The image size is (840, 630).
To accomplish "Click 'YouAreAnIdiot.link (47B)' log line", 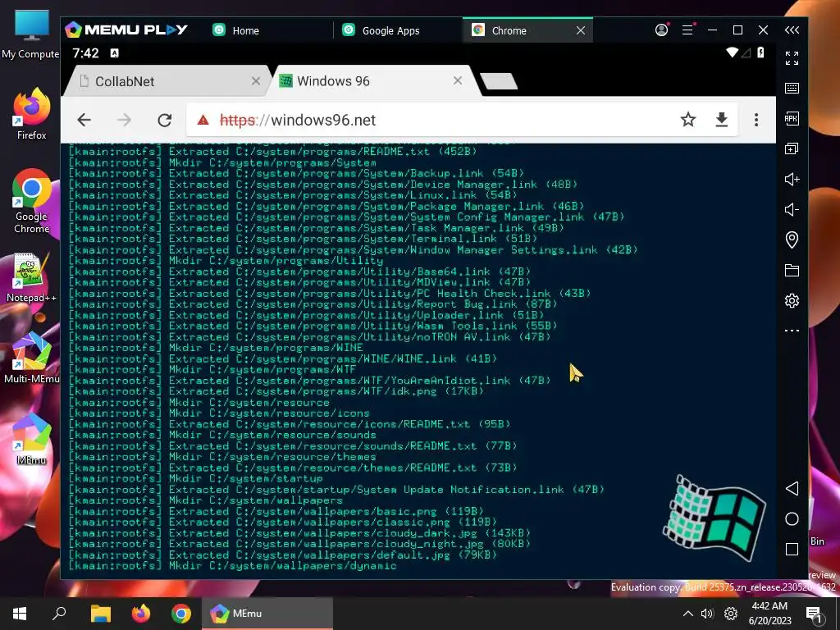I will 309,381.
